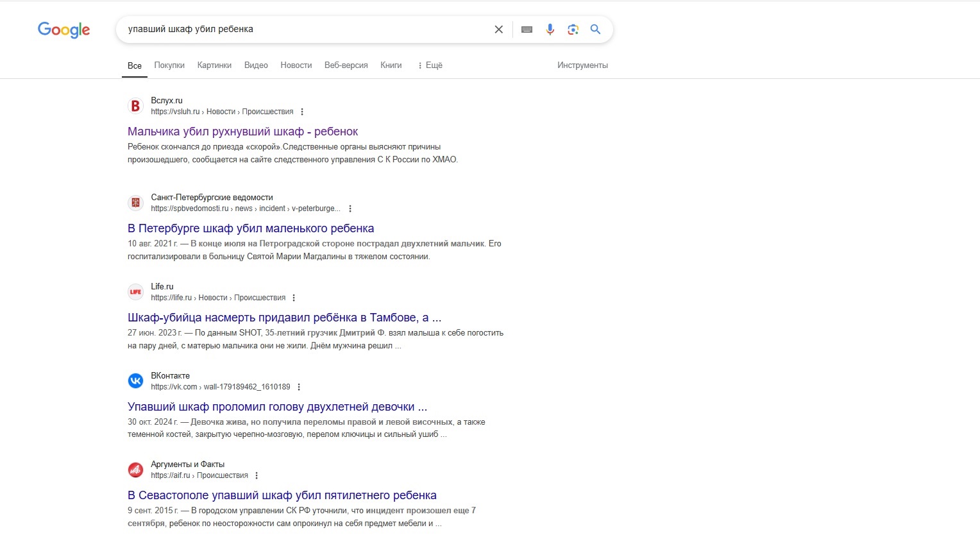
Task: Click the https://spbvedomosti.ru breadcrumb URL
Action: (246, 209)
